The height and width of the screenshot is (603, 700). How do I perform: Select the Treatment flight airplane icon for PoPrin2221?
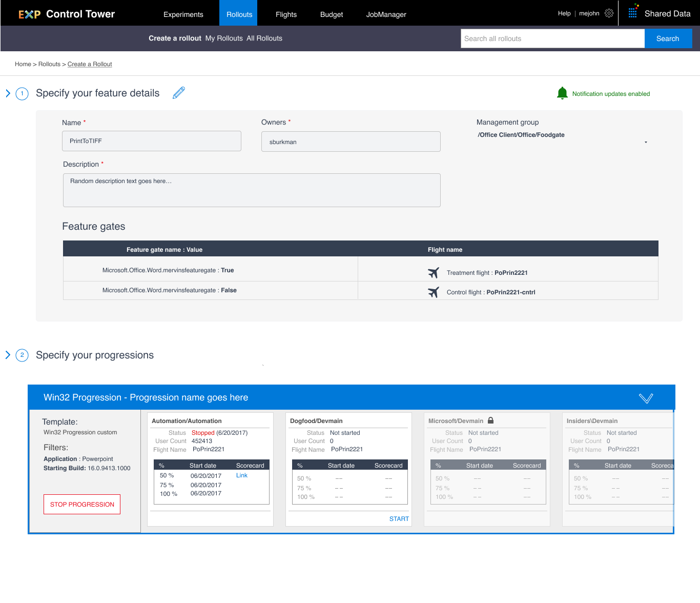433,272
